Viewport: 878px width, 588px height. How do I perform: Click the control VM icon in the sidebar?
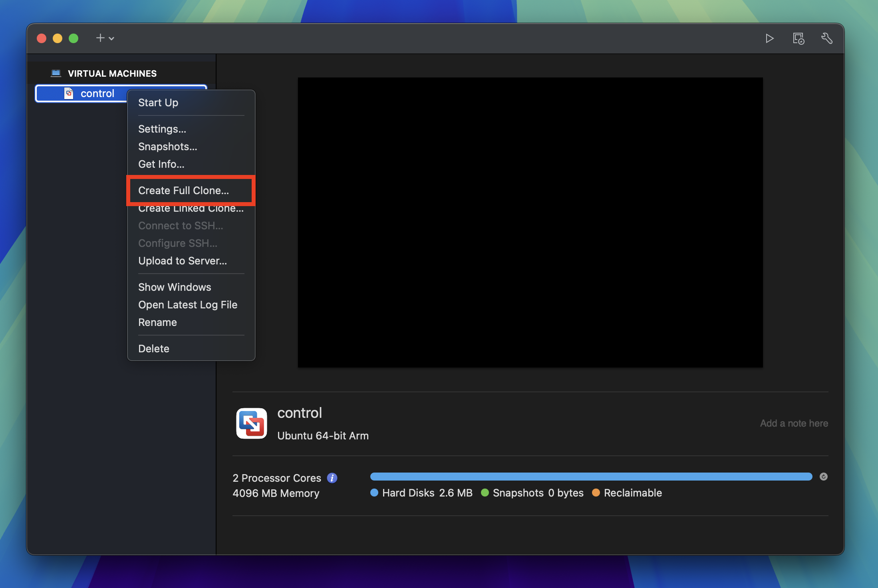pos(68,93)
